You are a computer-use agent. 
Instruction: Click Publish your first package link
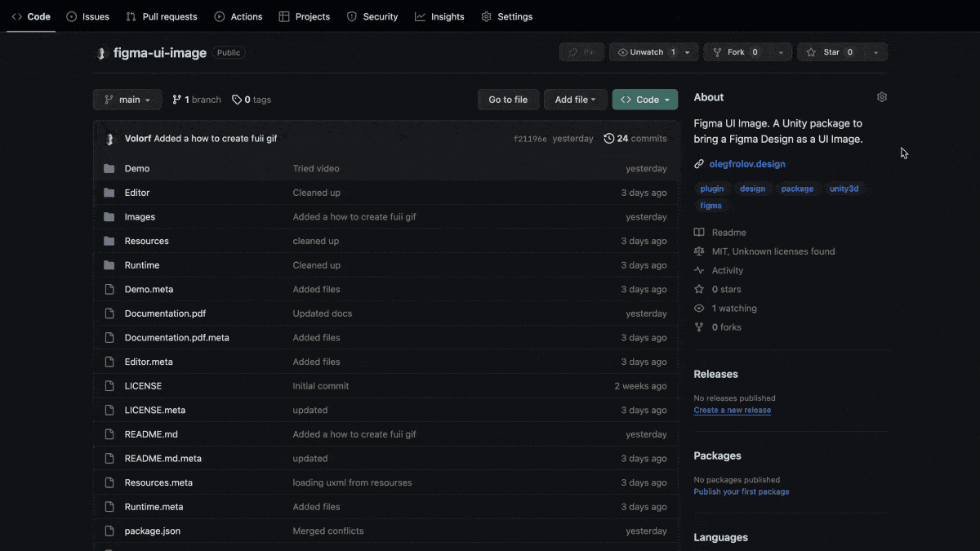742,492
